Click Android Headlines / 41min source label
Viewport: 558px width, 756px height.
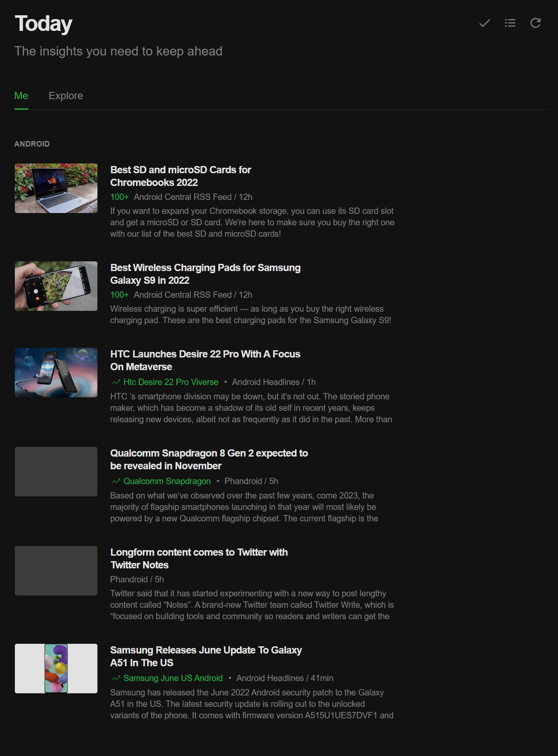(x=285, y=678)
